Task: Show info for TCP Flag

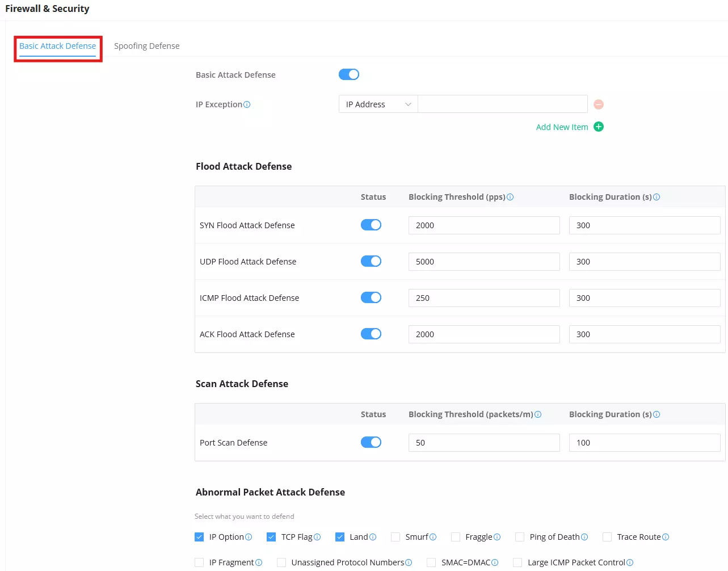Action: pos(317,537)
